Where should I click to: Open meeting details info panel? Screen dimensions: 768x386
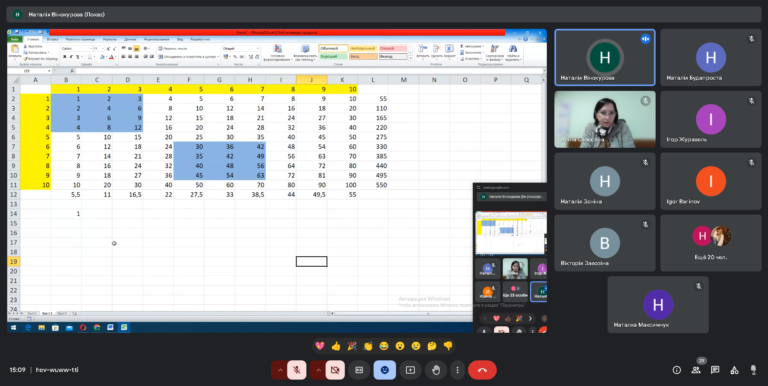point(676,370)
